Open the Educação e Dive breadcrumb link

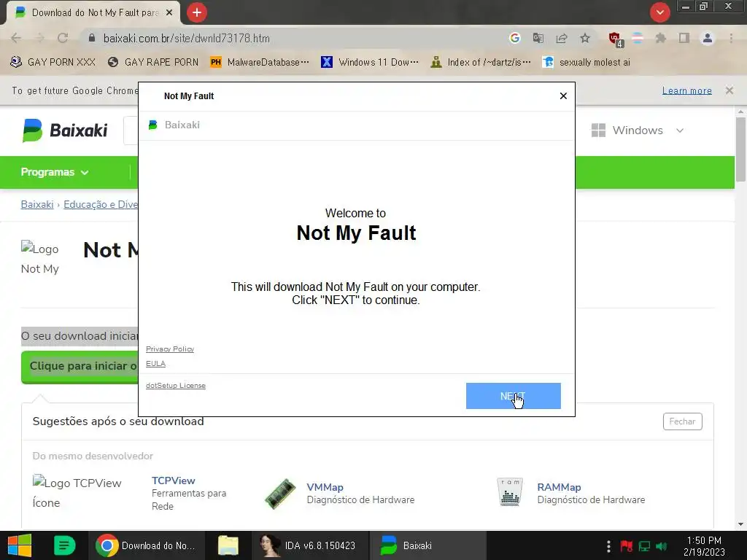(x=101, y=204)
